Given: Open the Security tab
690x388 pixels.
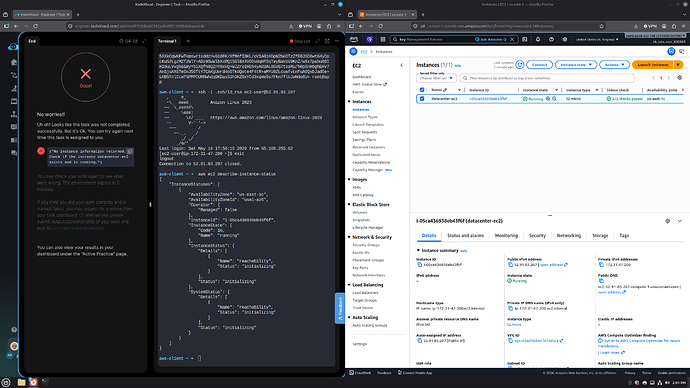Looking at the screenshot, I should (537, 236).
